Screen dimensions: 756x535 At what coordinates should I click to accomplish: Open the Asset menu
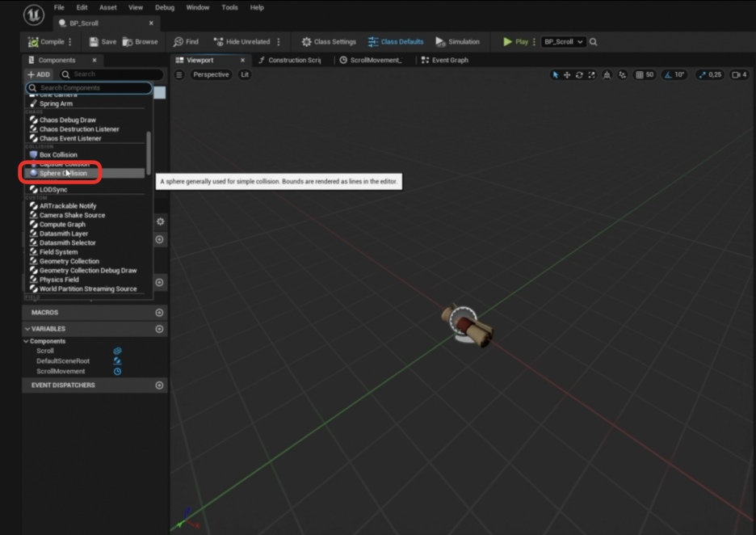tap(108, 7)
